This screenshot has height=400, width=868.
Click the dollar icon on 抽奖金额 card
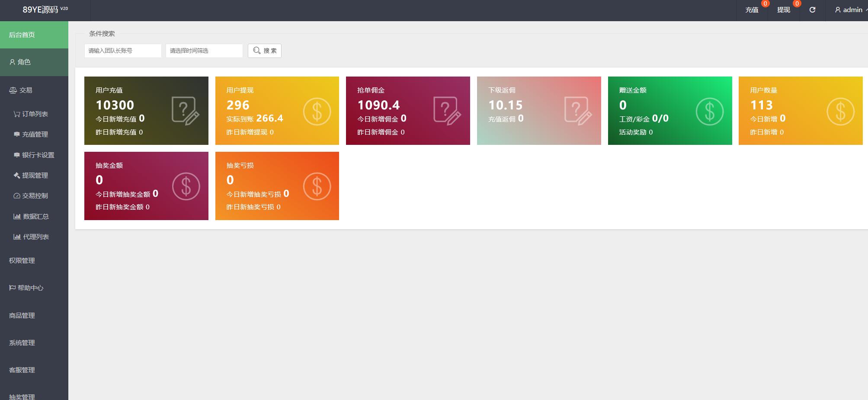pyautogui.click(x=186, y=186)
